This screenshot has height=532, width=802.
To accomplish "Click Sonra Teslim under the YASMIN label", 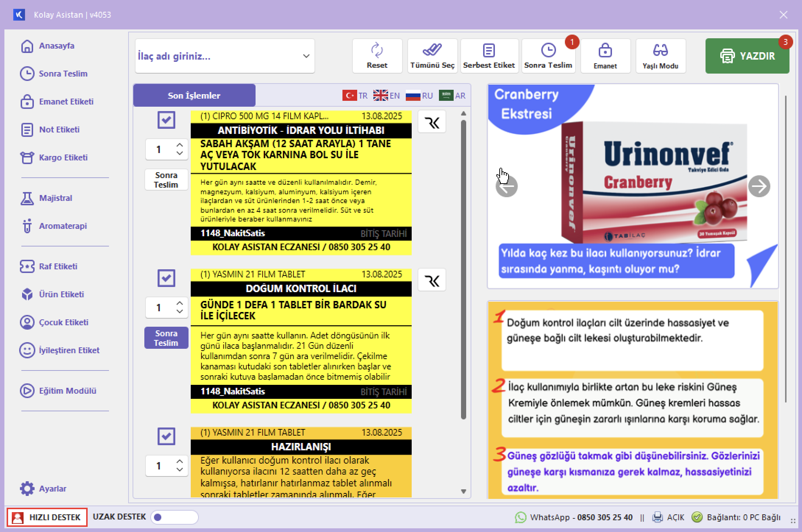I will (x=166, y=337).
